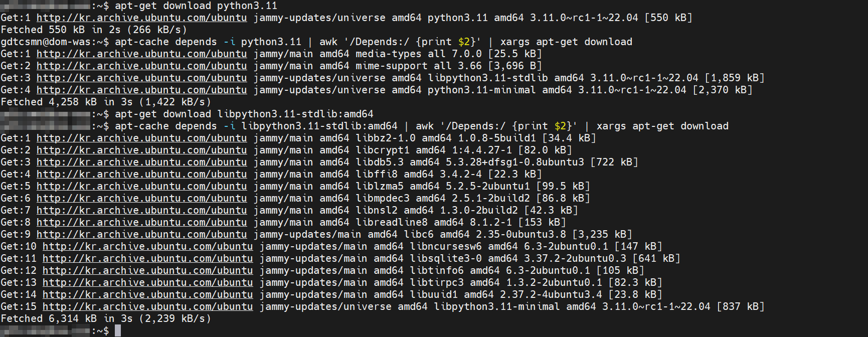Click the version '2.35-0ubuntu3.8'
The height and width of the screenshot is (337, 868).
click(521, 234)
